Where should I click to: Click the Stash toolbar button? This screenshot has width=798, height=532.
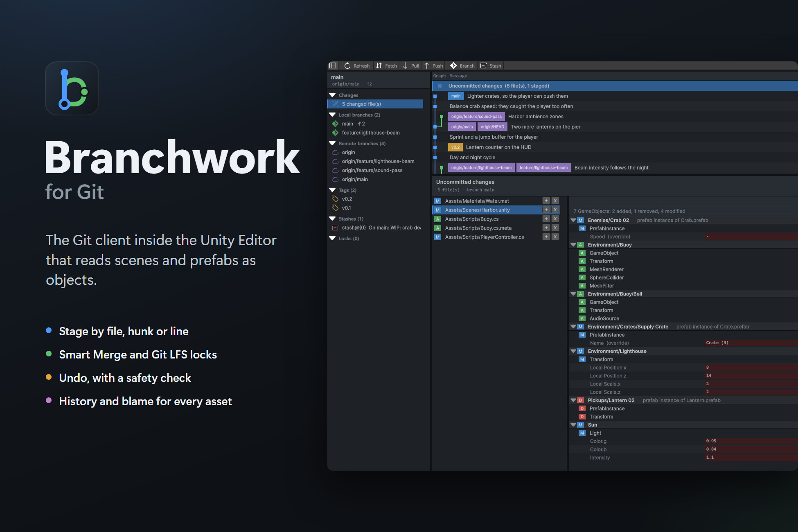pos(490,65)
